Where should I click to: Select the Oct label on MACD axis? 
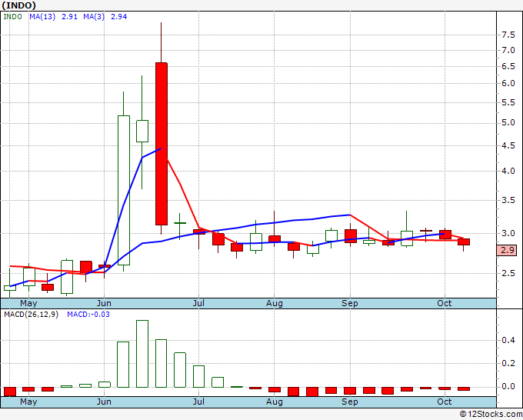tap(445, 402)
